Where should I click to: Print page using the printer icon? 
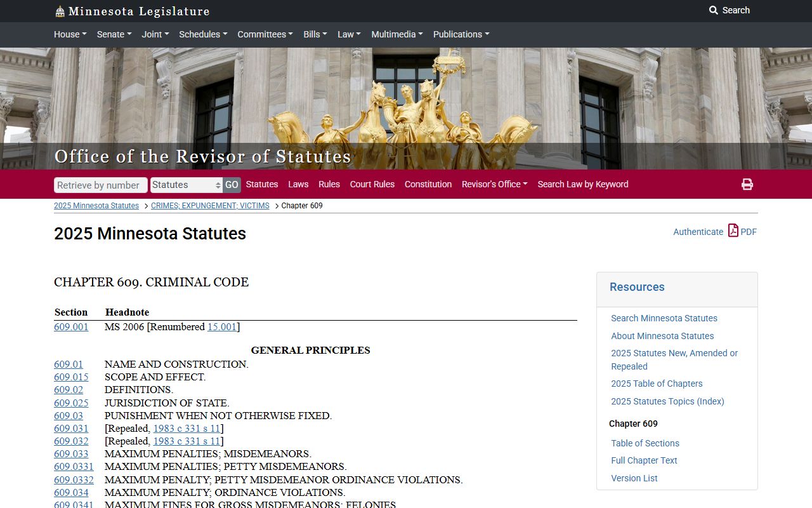[x=747, y=184]
